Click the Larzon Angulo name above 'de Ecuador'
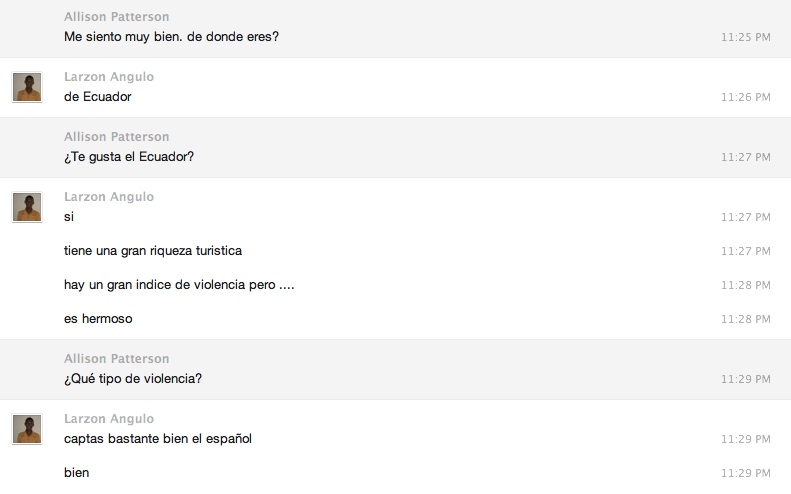This screenshot has width=791, height=494. (109, 77)
